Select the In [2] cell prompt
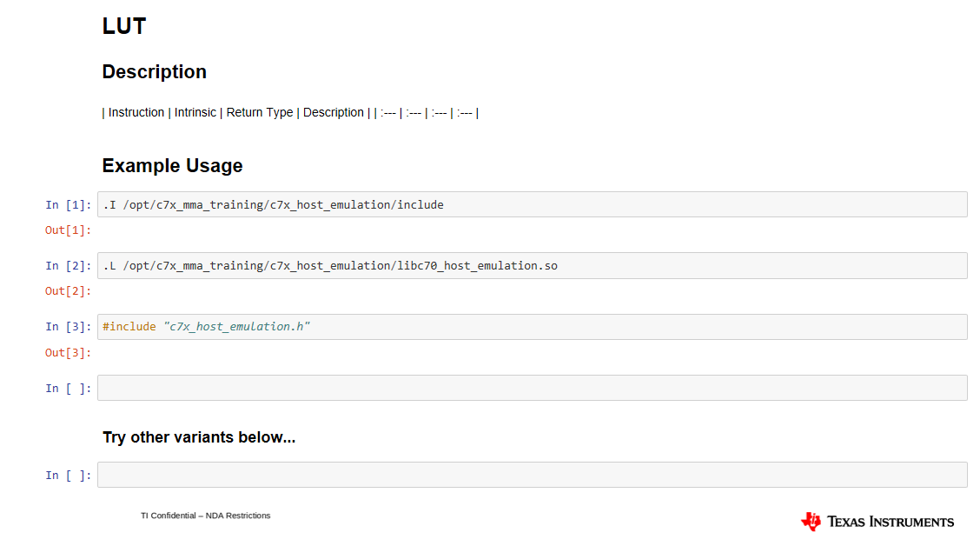The width and height of the screenshot is (980, 546). click(x=68, y=266)
